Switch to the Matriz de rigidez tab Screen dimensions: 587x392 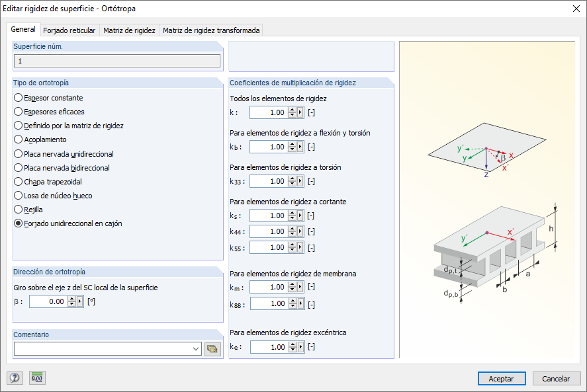coord(129,30)
